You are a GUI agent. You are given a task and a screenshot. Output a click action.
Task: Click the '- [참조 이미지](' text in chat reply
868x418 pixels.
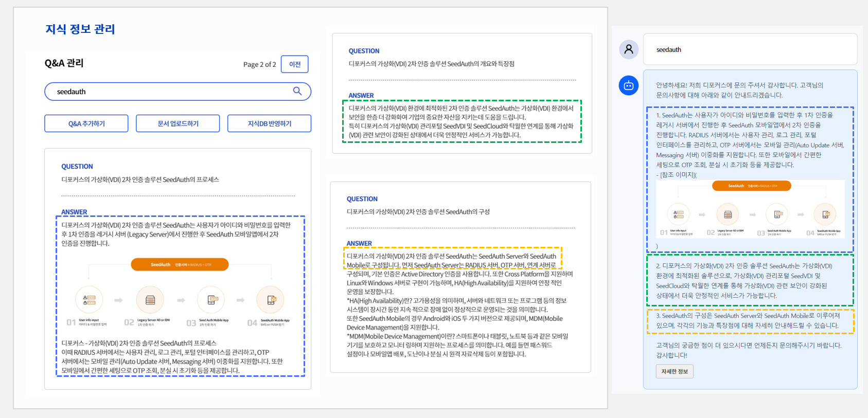[676, 175]
